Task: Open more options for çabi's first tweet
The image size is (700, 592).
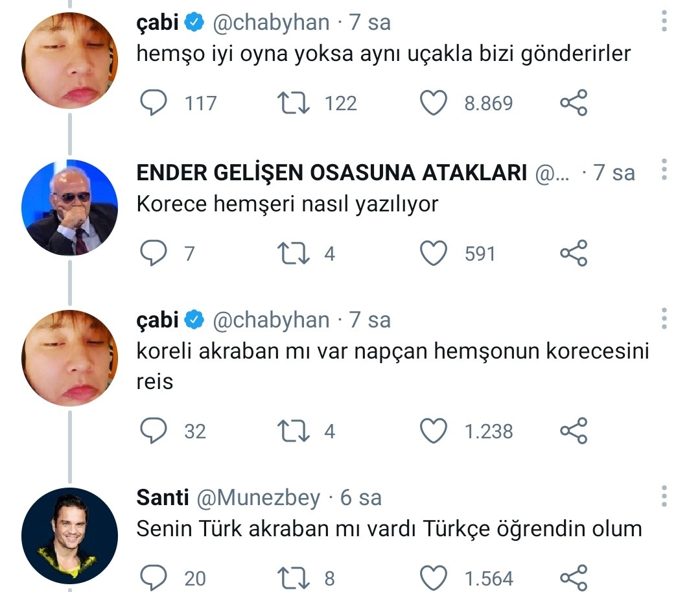Action: (x=663, y=22)
